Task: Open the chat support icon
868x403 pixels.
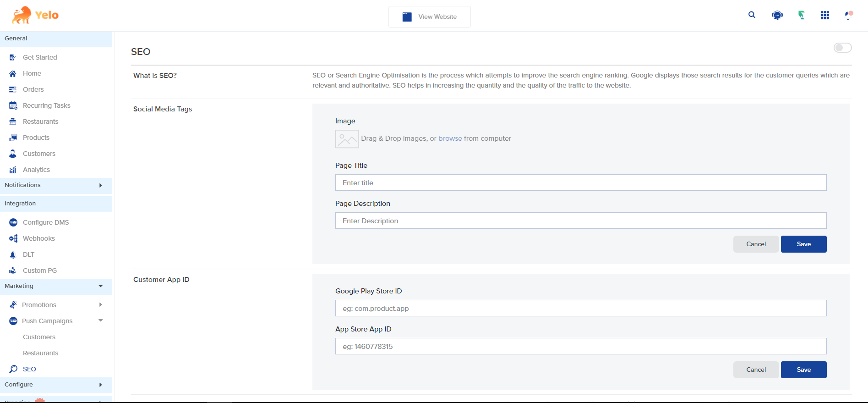Action: pos(777,16)
